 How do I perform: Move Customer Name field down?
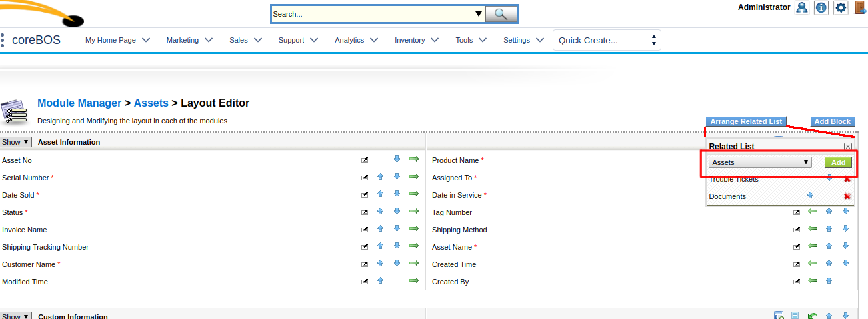click(x=397, y=263)
